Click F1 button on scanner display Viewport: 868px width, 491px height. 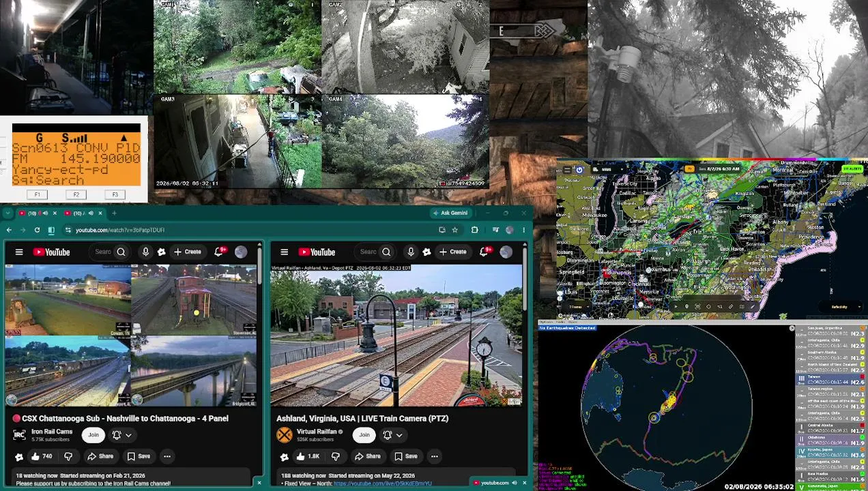(x=38, y=195)
